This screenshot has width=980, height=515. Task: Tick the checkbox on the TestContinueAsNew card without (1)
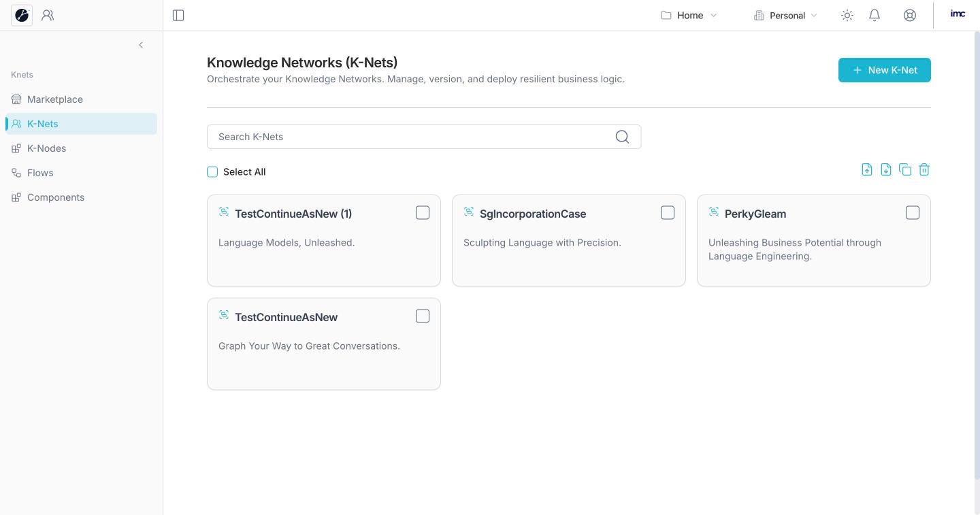(x=423, y=316)
